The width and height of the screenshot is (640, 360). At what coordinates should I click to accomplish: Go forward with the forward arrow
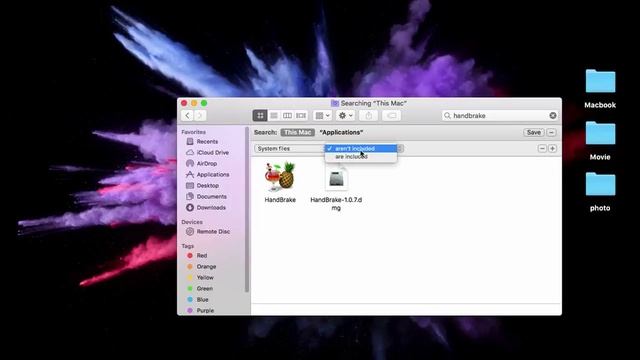[x=200, y=116]
